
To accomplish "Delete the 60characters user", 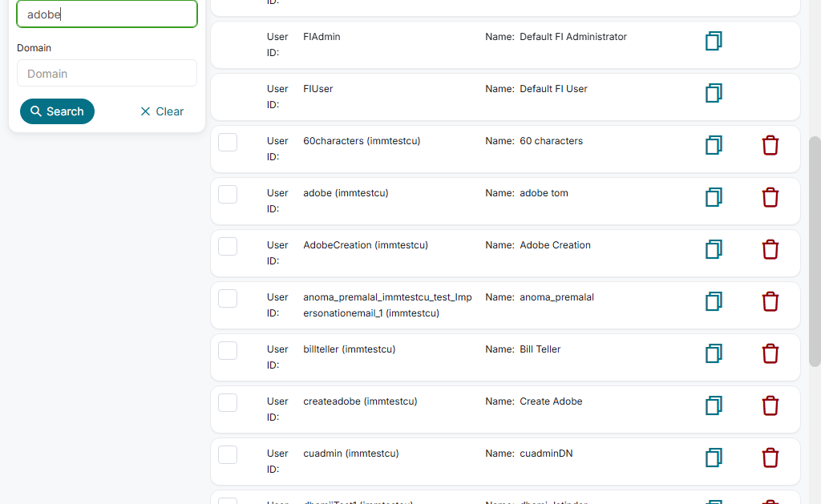I will tap(770, 145).
